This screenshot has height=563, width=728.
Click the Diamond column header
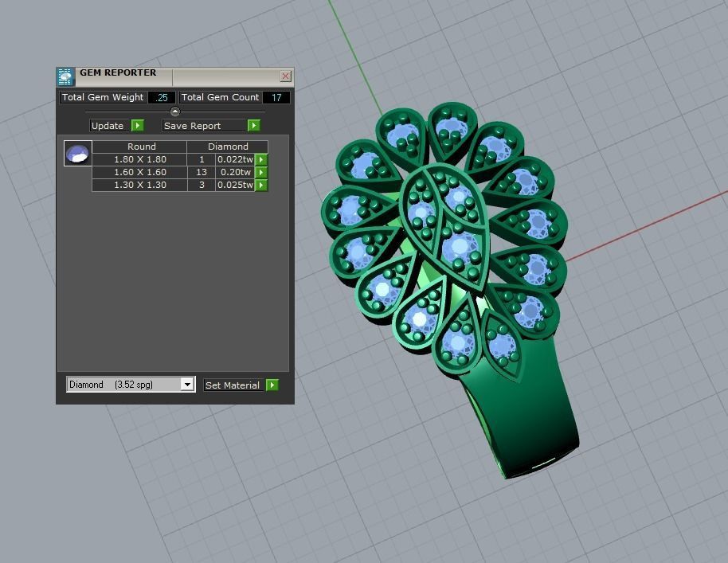point(228,147)
